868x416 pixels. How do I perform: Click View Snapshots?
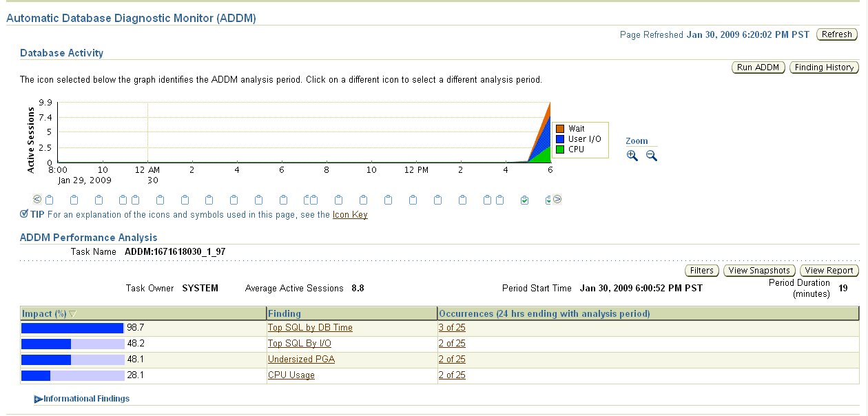759,270
